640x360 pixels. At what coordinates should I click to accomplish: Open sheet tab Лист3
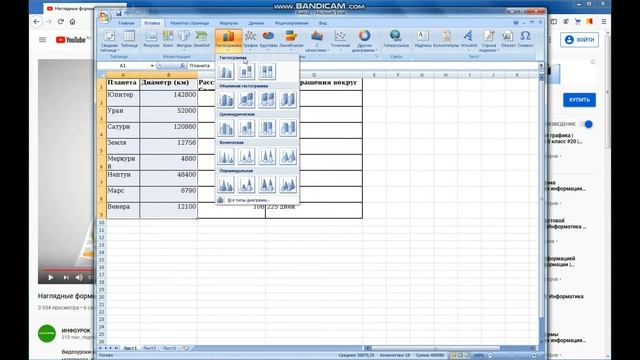(169, 348)
